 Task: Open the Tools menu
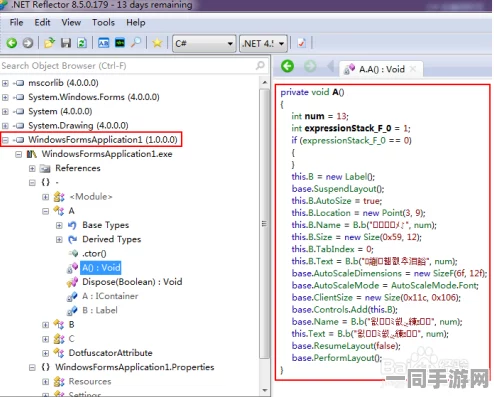point(103,22)
